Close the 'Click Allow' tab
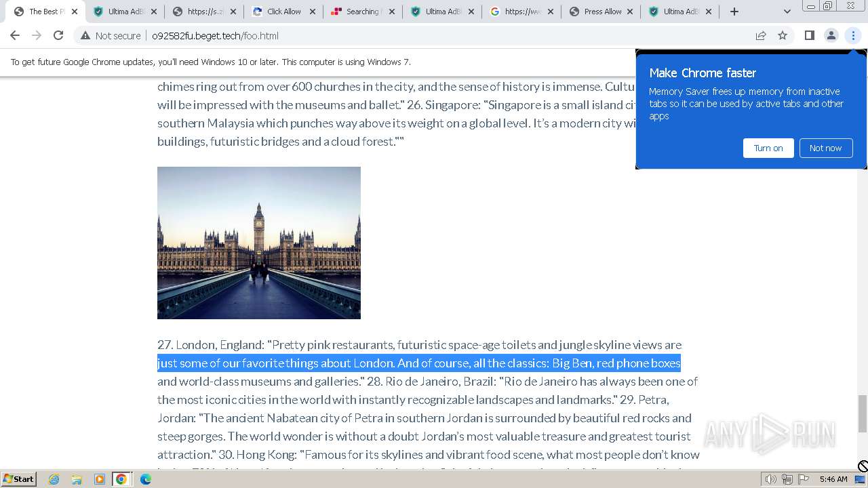 313,12
